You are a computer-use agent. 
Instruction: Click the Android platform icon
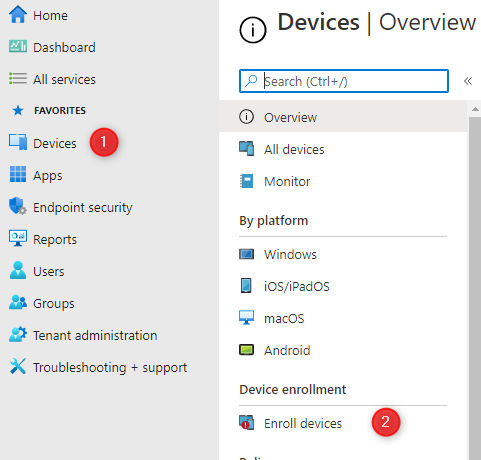247,350
